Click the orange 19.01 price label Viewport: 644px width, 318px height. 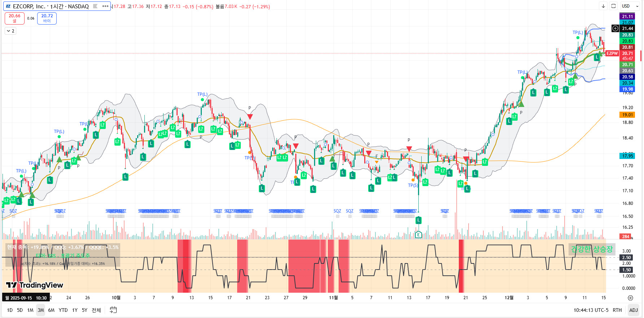[x=627, y=115]
